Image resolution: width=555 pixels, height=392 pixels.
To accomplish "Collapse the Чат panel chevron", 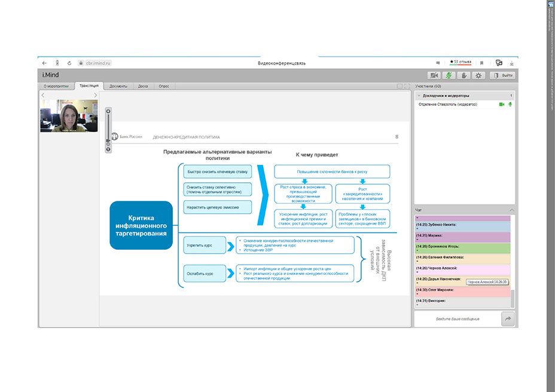I will (x=511, y=210).
